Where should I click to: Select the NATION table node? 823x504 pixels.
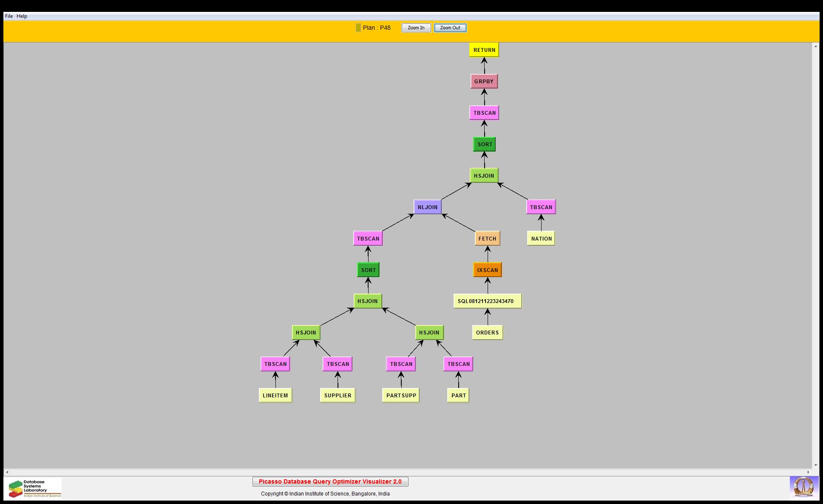point(541,238)
